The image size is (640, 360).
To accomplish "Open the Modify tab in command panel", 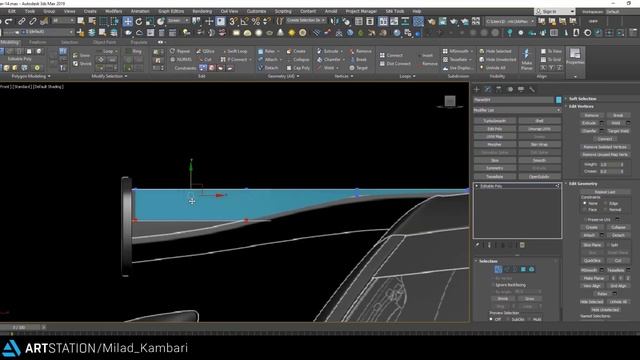I will pyautogui.click(x=488, y=89).
